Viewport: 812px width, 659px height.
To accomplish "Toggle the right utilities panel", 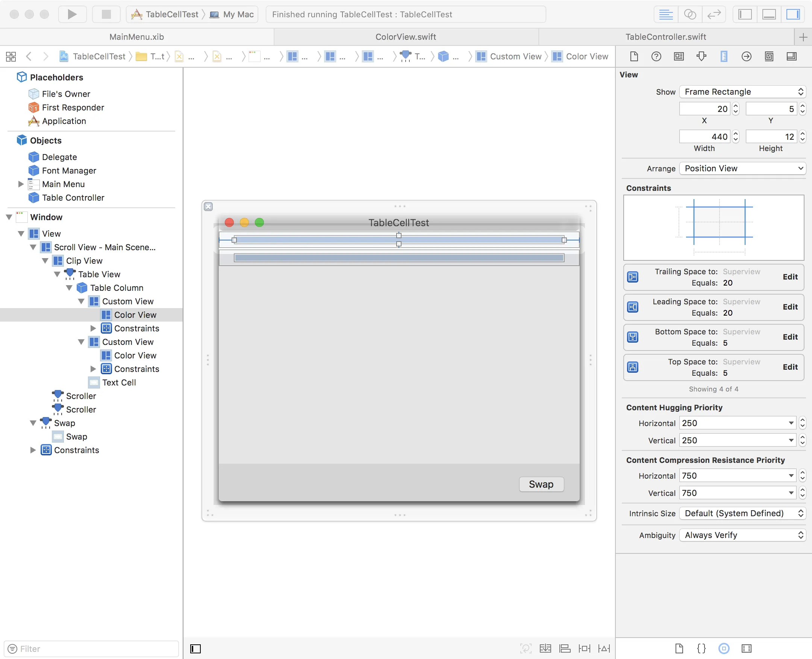I will pos(792,14).
